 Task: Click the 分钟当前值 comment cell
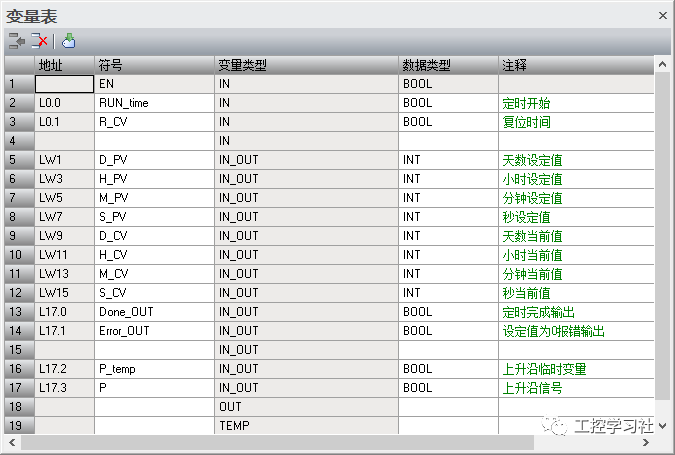tap(576, 274)
